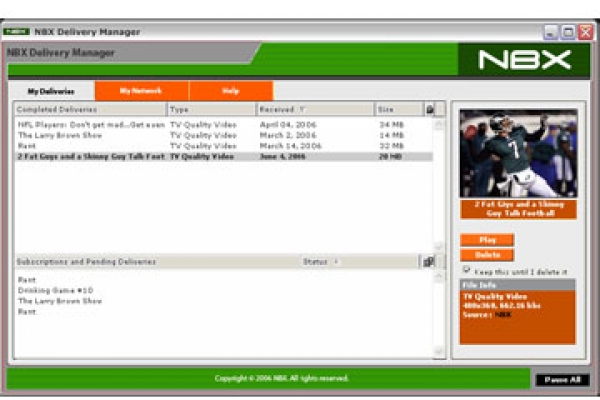Click the copyright notice in the footer
Screen dimensions: 600x400
281,379
